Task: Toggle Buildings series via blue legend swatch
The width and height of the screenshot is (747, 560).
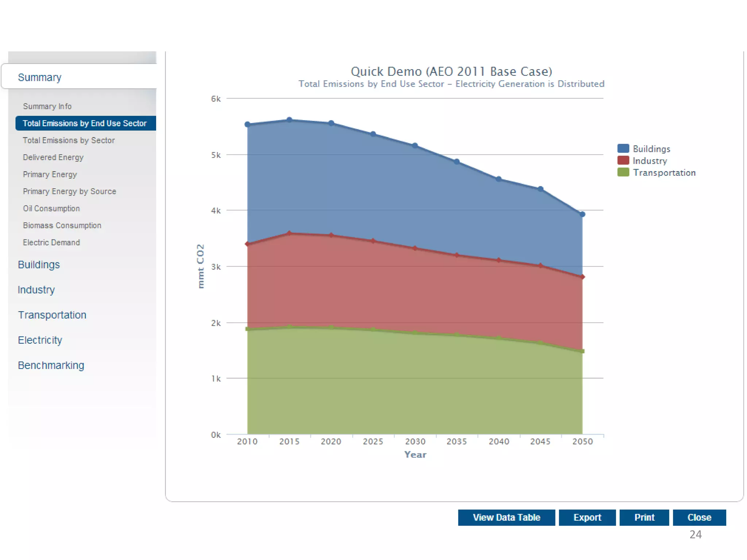Action: pos(623,148)
